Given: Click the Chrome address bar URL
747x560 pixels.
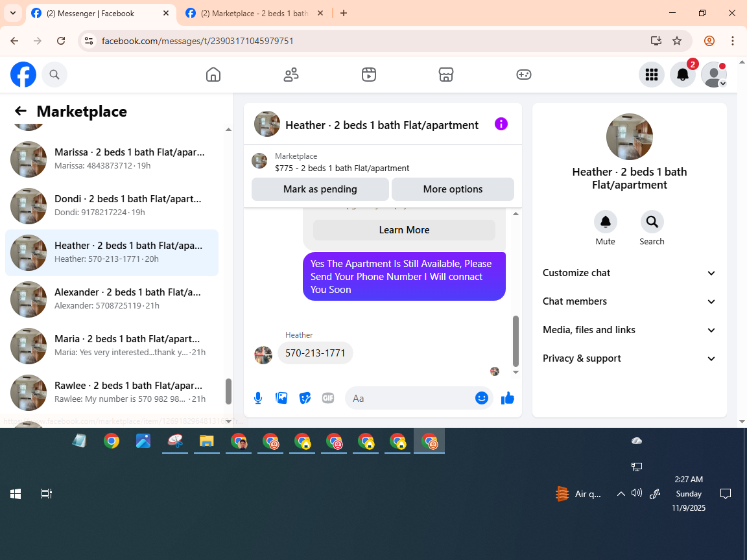Looking at the screenshot, I should click(x=197, y=41).
